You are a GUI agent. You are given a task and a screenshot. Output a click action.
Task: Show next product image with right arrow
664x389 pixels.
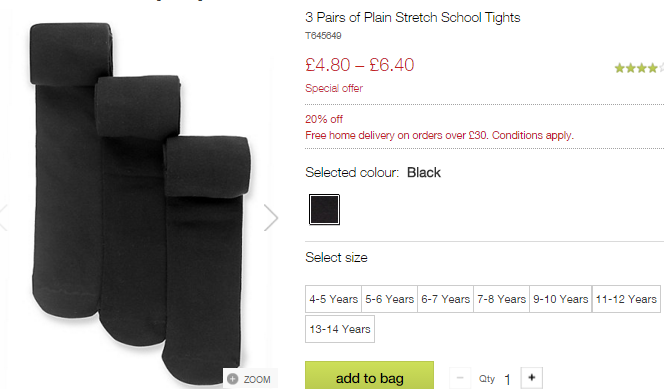[271, 218]
